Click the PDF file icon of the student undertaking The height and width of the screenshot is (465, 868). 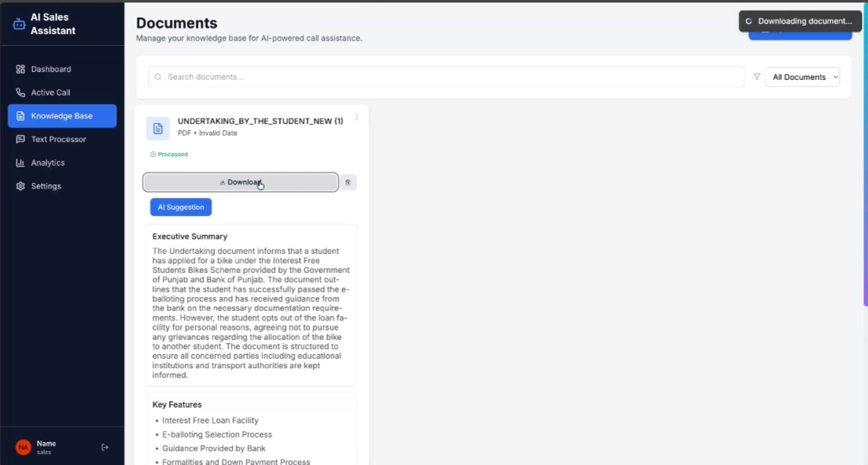click(x=157, y=128)
